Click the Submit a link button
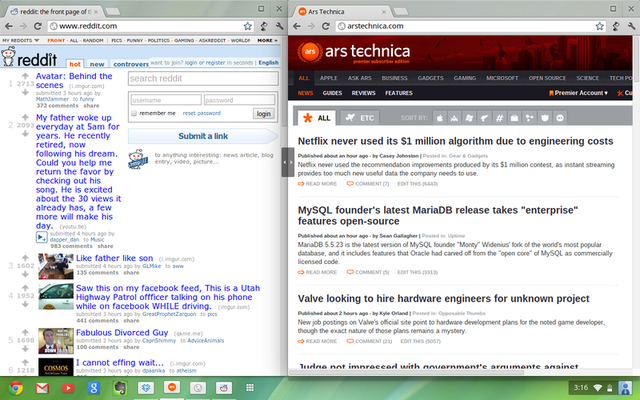 (x=203, y=136)
